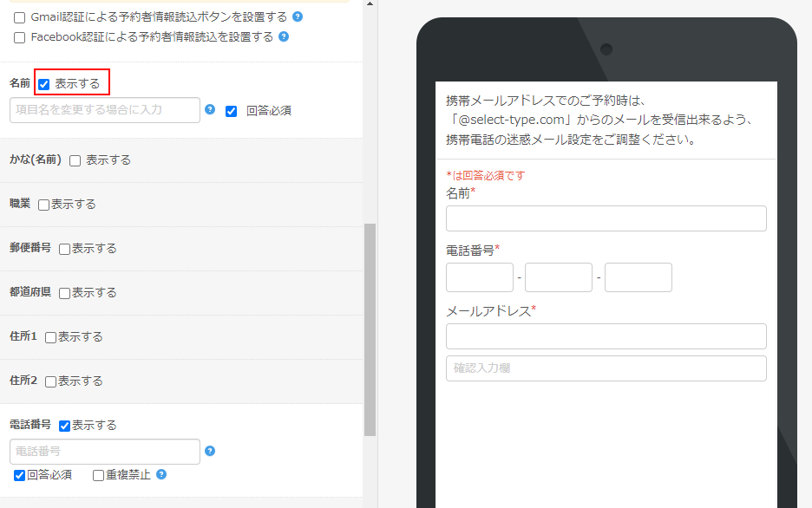Viewport: 812px width, 508px height.
Task: Show the かな(名前) field
Action: (x=75, y=160)
